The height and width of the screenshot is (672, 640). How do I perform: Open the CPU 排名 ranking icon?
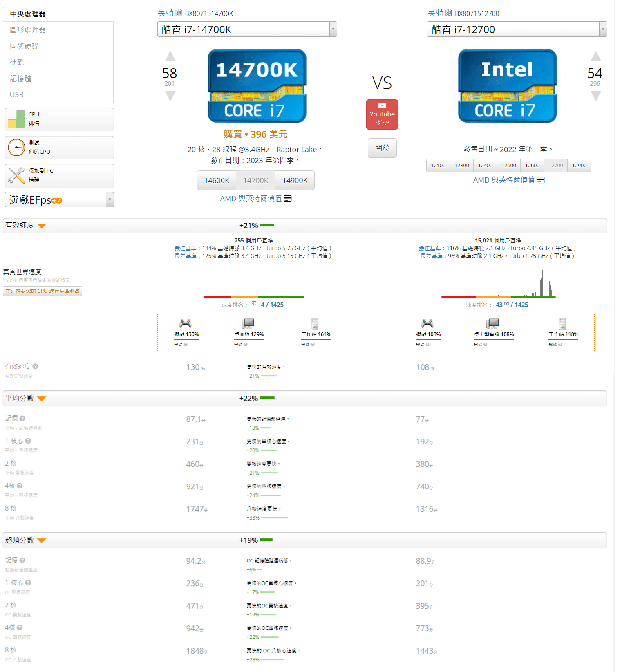[x=16, y=119]
